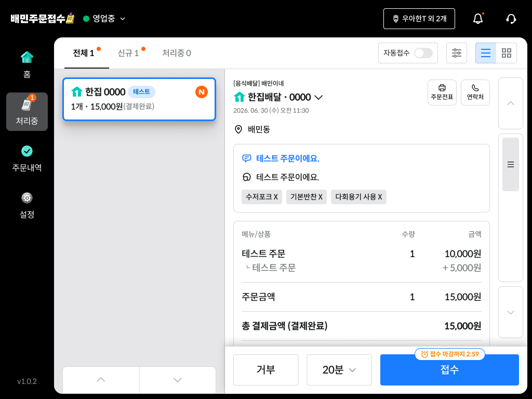Click the orange N new-order badge
Image resolution: width=532 pixels, height=399 pixels.
(x=201, y=92)
